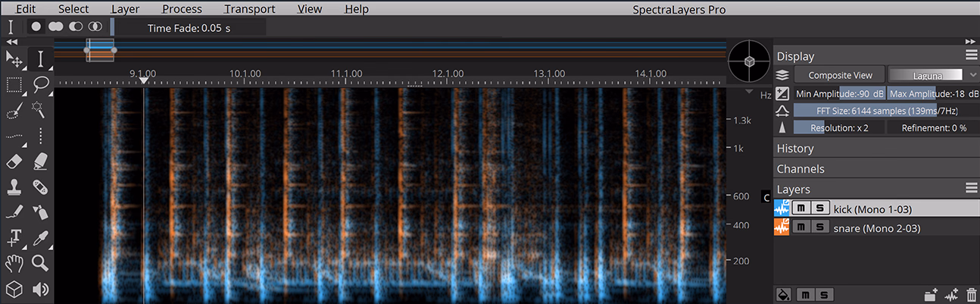Select the Magic Wand tool
This screenshot has height=304, width=980.
(40, 111)
